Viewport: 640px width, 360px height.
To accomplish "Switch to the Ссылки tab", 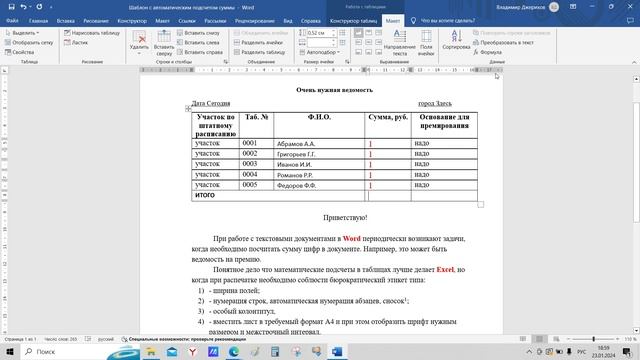I will (187, 20).
